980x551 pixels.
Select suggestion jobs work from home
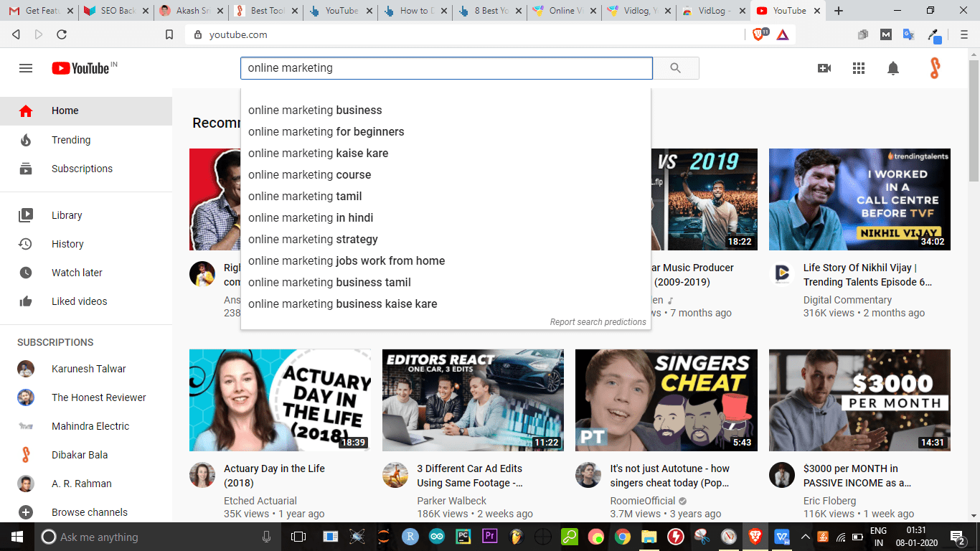tap(446, 261)
